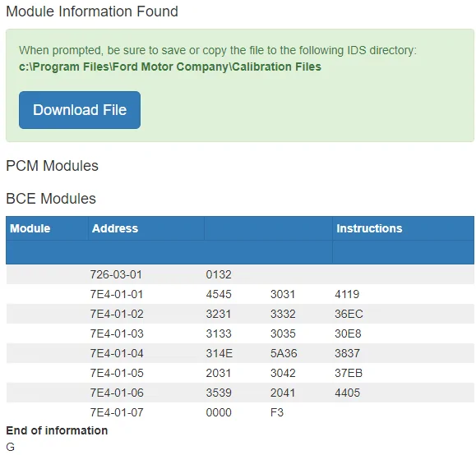Select value 5A36 in the 7E4-01-04 row
The width and height of the screenshot is (476, 455).
point(284,353)
